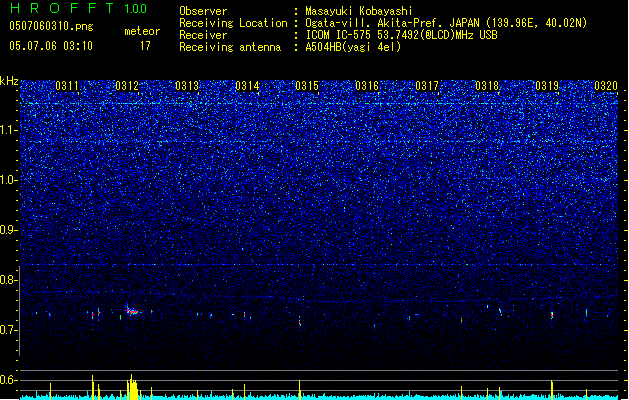The height and width of the screenshot is (400, 629).
Task: Click the HROFFT title text
Action: point(62,8)
